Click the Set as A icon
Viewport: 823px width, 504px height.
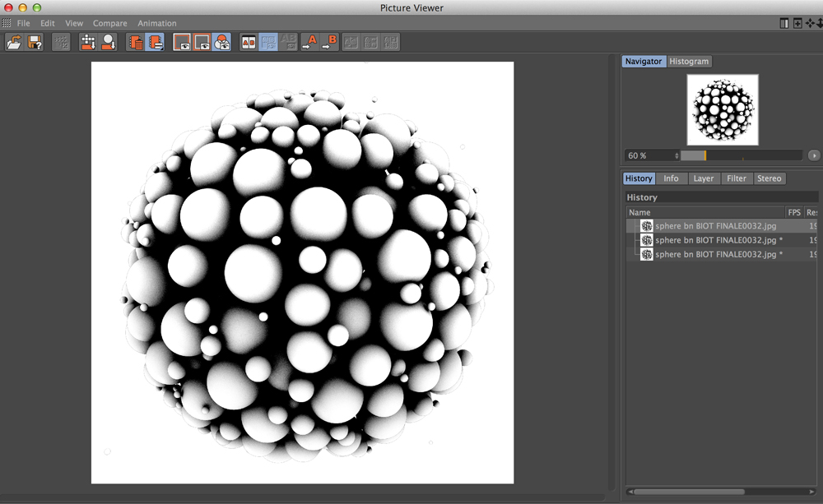pyautogui.click(x=309, y=42)
